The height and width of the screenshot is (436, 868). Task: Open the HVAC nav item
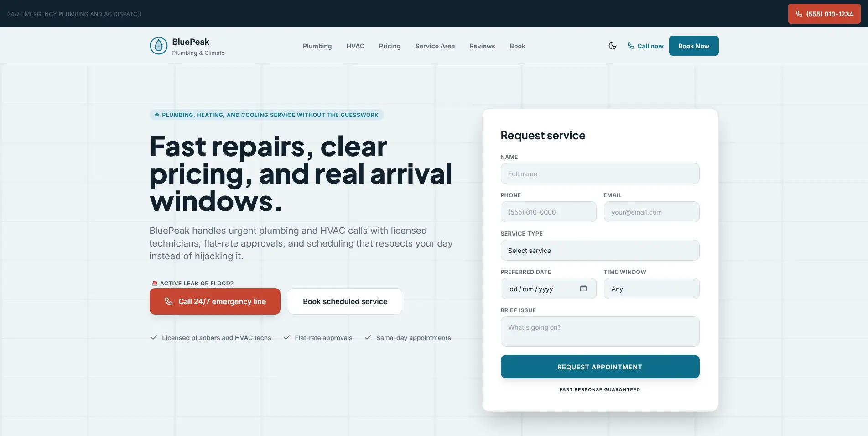tap(355, 46)
